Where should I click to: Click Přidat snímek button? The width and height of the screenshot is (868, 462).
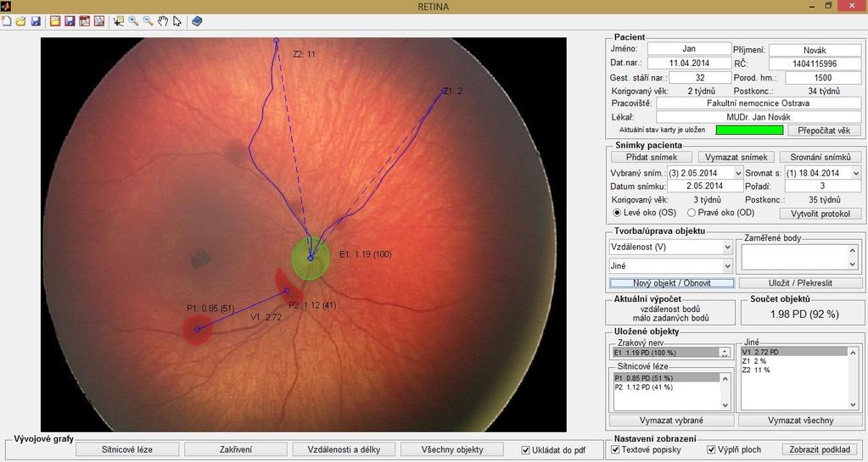[652, 157]
